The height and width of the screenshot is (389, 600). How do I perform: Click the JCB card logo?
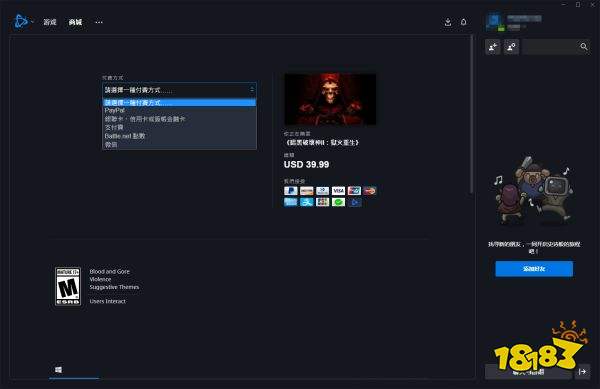(322, 202)
